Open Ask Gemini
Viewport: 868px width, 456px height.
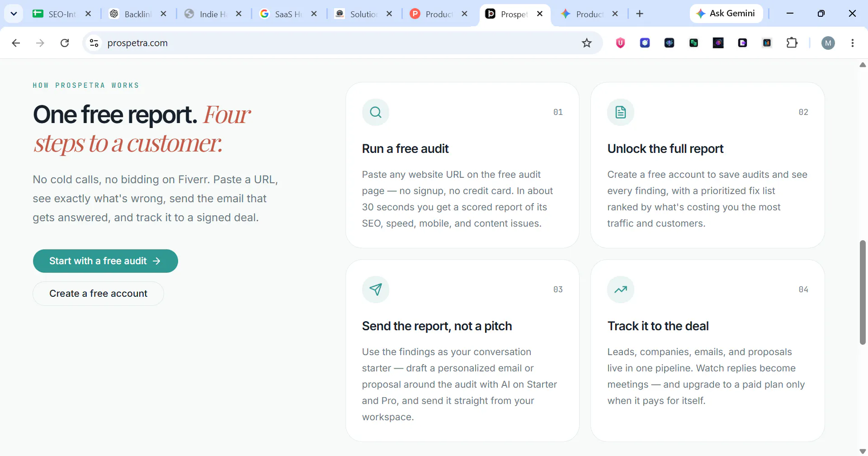tap(726, 14)
